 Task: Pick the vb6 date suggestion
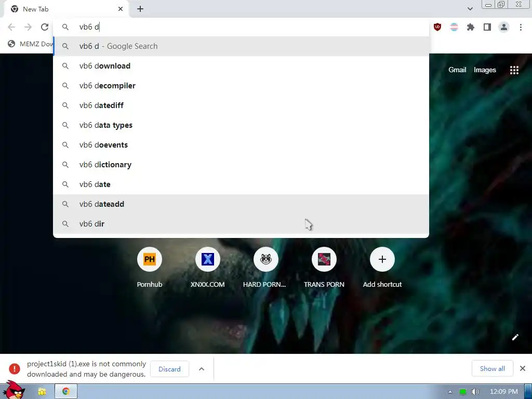pyautogui.click(x=241, y=184)
